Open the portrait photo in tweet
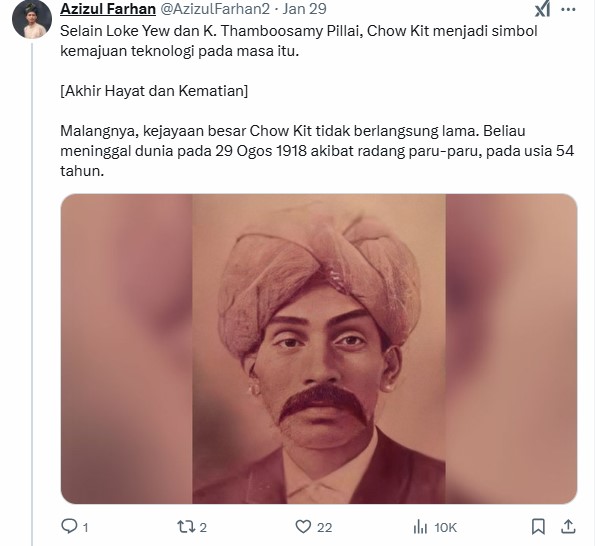The width and height of the screenshot is (595, 546). coord(319,349)
